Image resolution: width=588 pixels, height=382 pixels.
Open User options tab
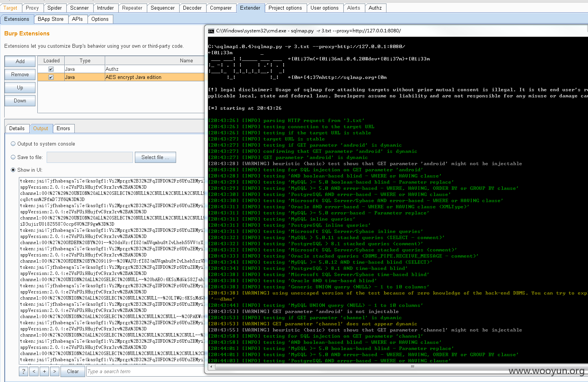[x=324, y=8]
